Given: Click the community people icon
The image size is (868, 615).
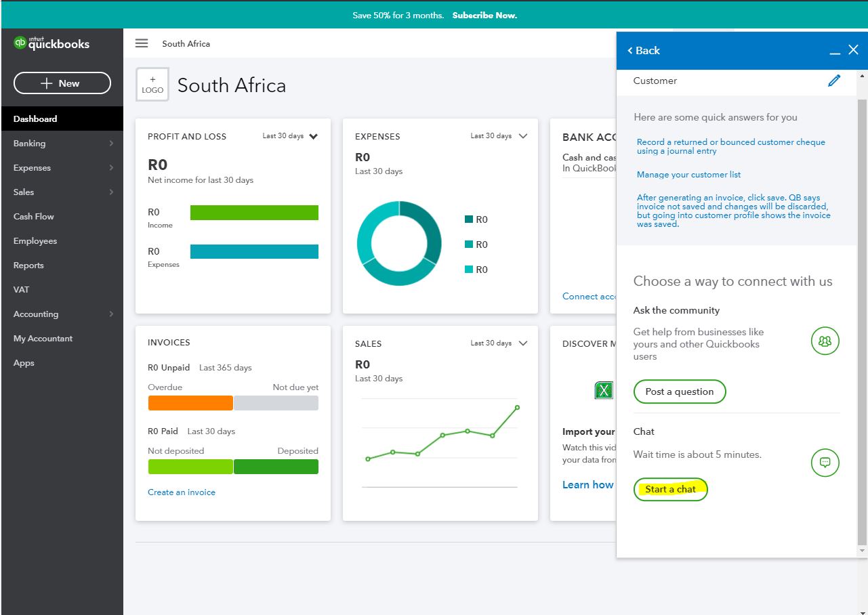Looking at the screenshot, I should coord(825,341).
